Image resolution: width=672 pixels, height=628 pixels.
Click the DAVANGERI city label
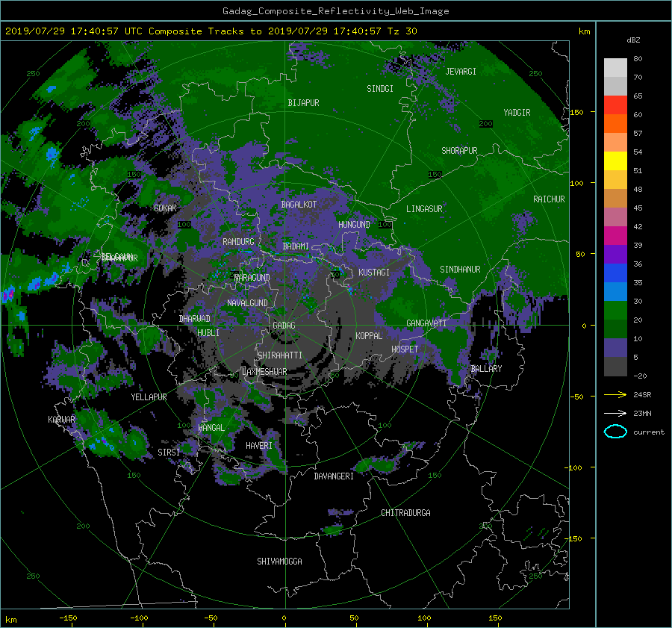click(334, 476)
